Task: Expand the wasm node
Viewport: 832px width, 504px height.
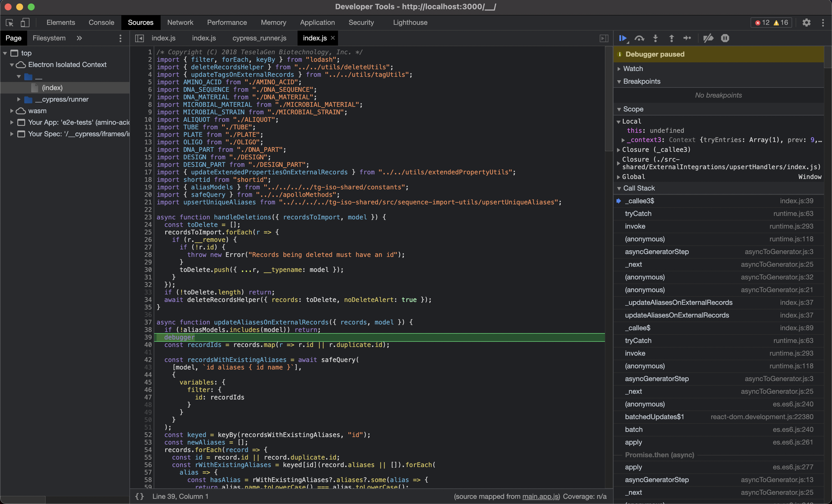Action: (12, 111)
